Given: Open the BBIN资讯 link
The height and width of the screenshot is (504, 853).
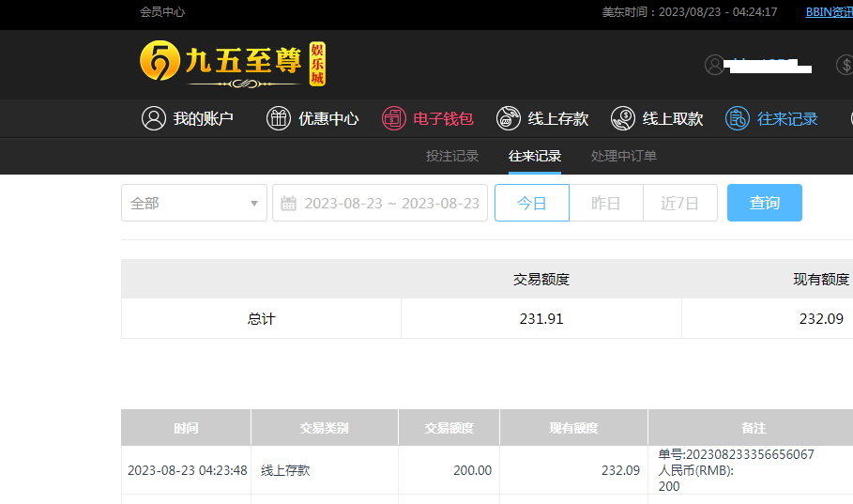Looking at the screenshot, I should [829, 12].
